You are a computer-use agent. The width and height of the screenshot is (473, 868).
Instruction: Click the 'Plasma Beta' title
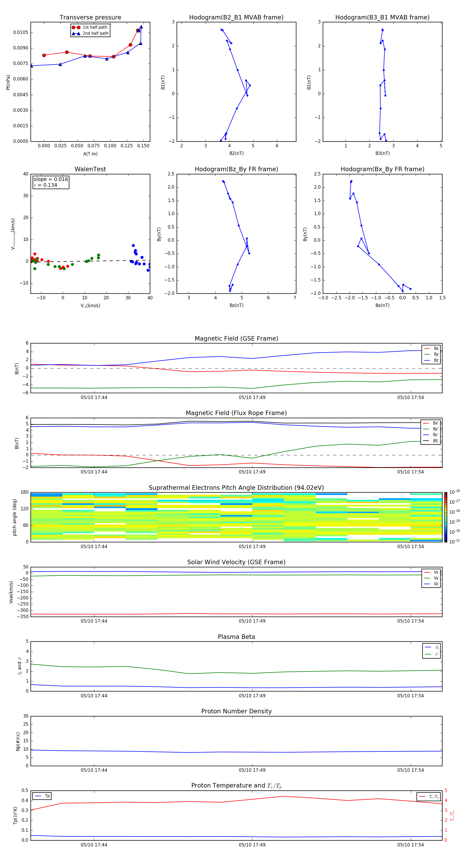236,637
